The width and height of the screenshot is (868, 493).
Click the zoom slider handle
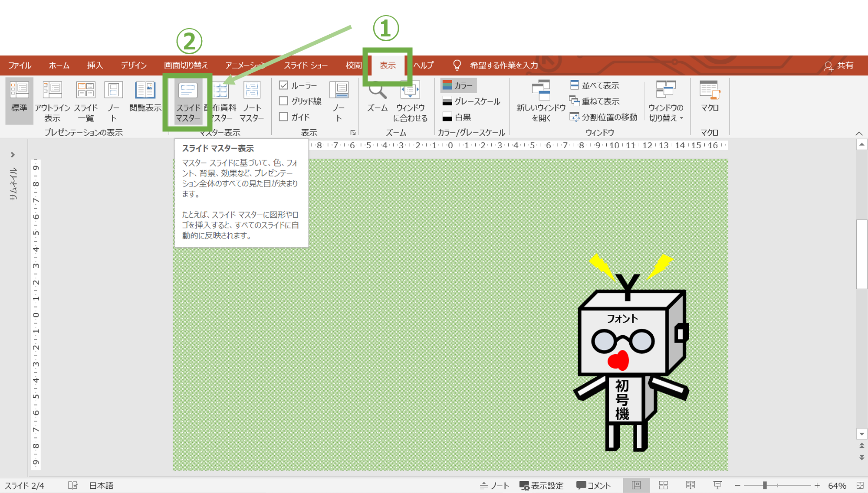(x=765, y=486)
